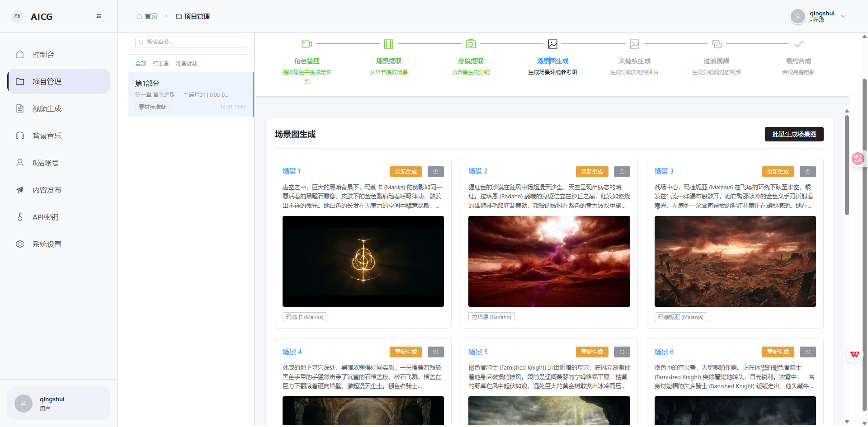Open the 场景 1 golden ring thumbnail
This screenshot has width=868, height=427.
point(363,261)
